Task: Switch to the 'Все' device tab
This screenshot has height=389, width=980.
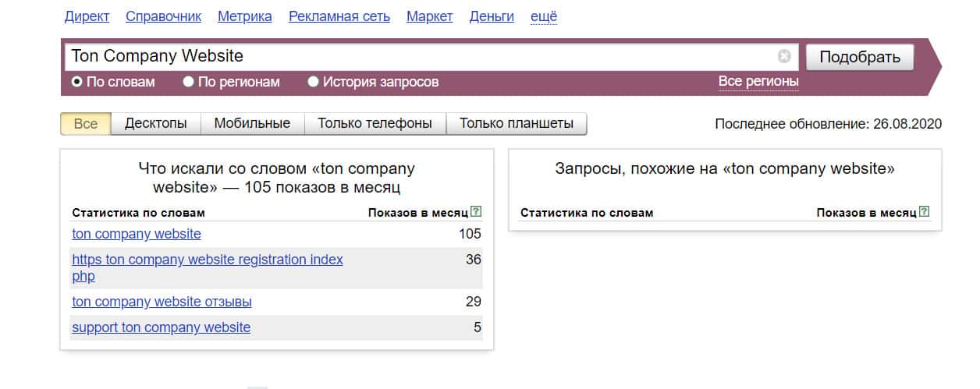Action: coord(86,123)
